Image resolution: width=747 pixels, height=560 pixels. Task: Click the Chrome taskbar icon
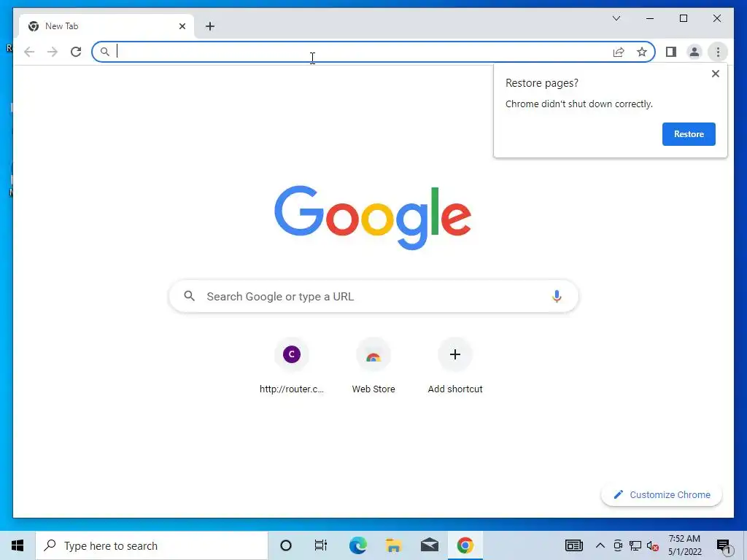[x=465, y=545]
